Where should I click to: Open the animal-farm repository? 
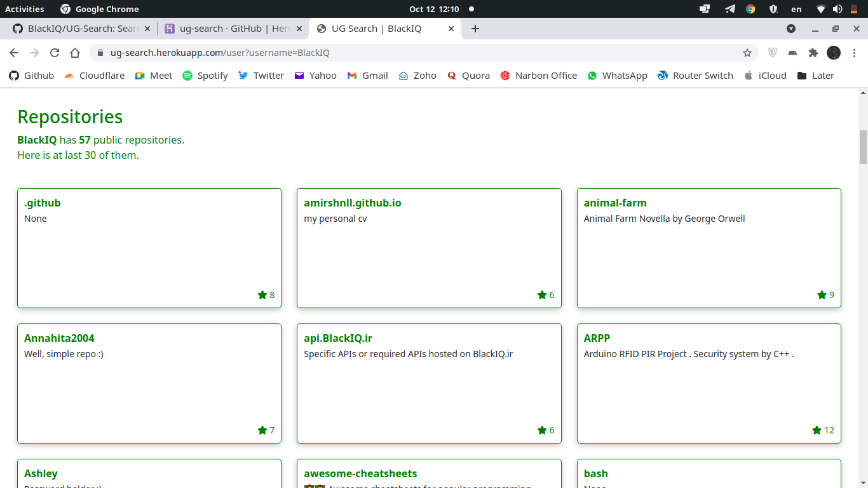tap(615, 203)
